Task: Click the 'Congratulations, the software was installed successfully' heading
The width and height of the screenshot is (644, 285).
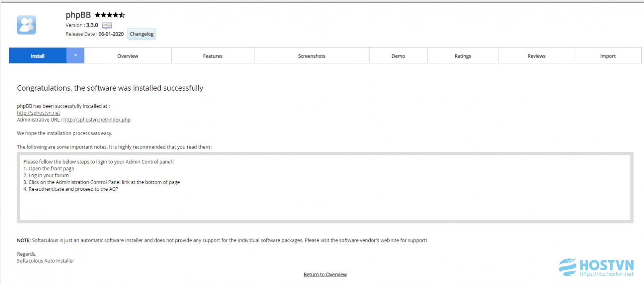Action: point(110,88)
